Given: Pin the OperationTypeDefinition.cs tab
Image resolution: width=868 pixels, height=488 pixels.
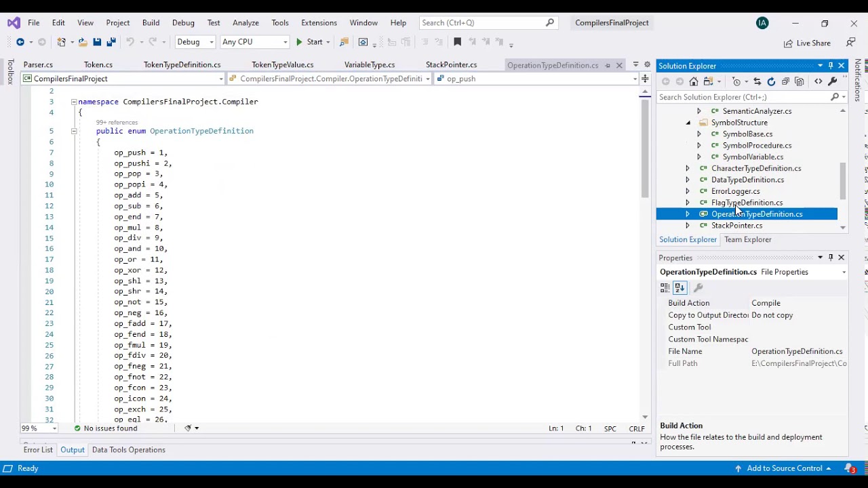Looking at the screenshot, I should pos(608,65).
